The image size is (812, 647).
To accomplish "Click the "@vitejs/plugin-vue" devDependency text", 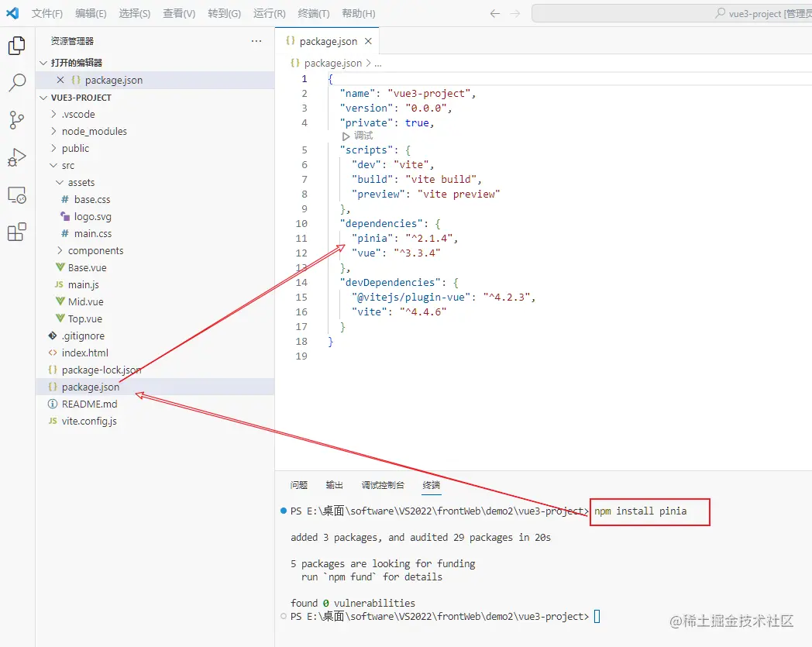I will pos(411,298).
